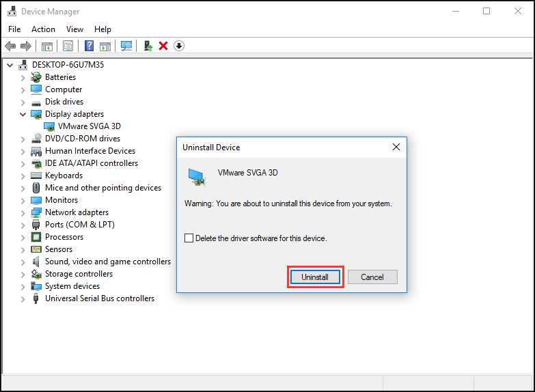This screenshot has width=535, height=392.
Task: Select the Monitors tree item label
Action: (x=61, y=200)
